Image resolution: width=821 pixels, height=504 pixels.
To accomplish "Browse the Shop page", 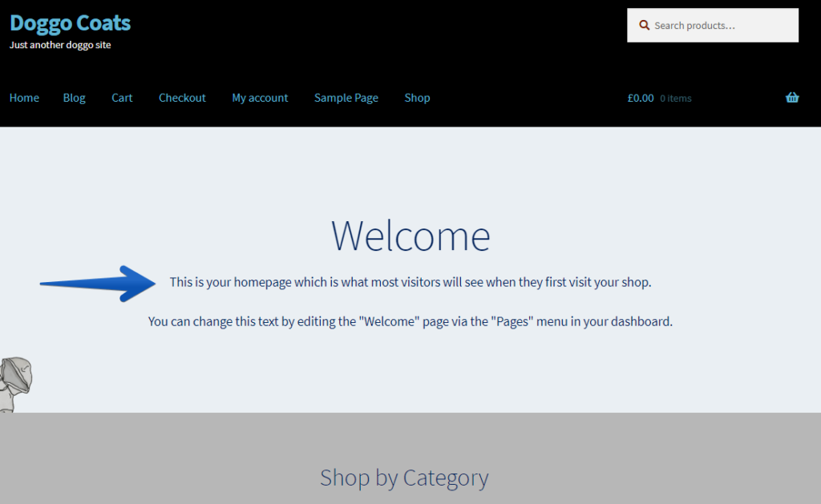I will point(417,97).
